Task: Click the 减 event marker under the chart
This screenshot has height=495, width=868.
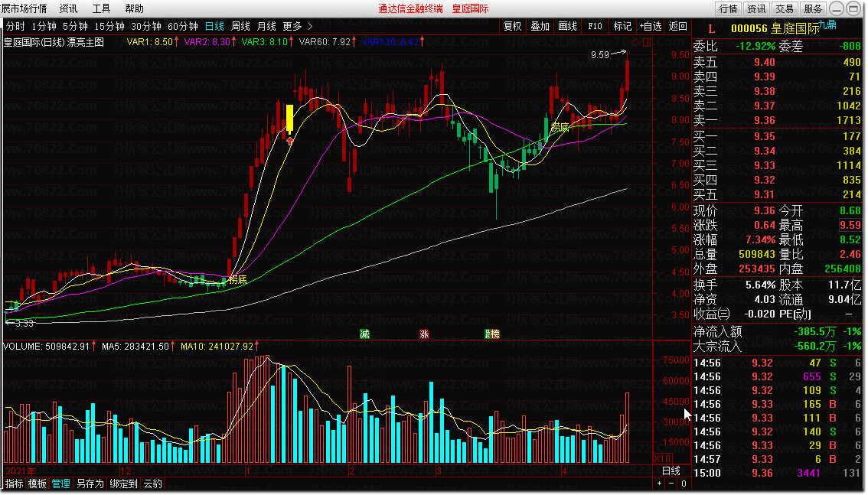Action: 364,334
